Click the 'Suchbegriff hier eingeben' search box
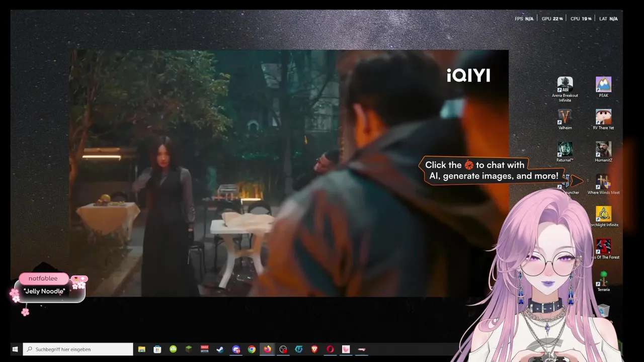 coord(78,349)
